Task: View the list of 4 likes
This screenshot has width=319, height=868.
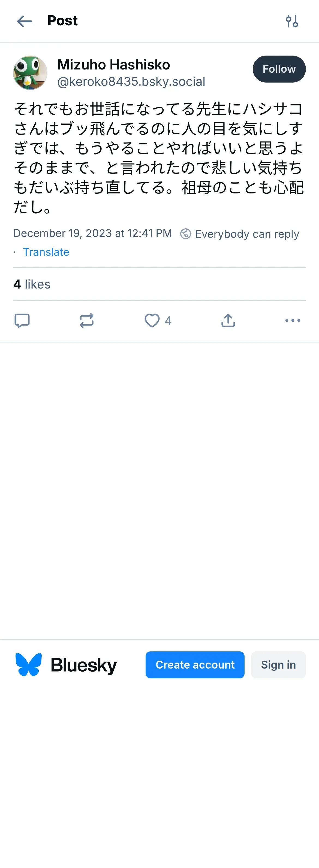Action: (32, 284)
